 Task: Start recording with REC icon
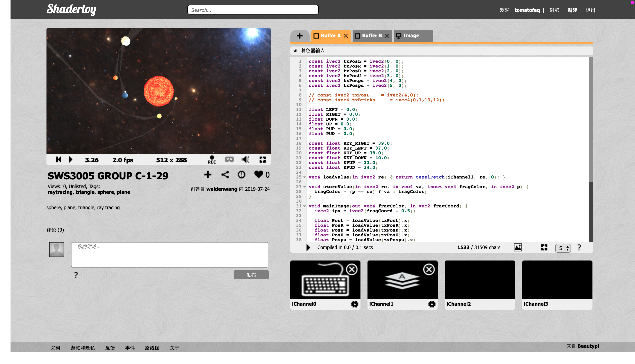[x=212, y=160]
